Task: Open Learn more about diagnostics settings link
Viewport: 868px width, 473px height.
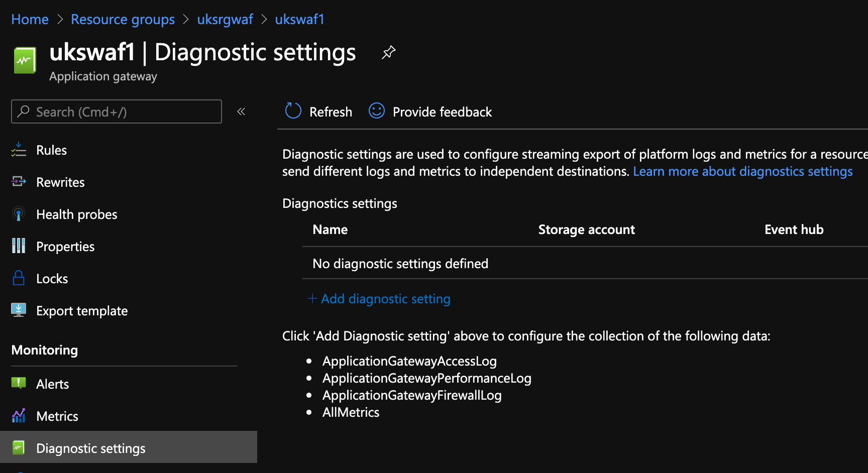Action: tap(743, 171)
